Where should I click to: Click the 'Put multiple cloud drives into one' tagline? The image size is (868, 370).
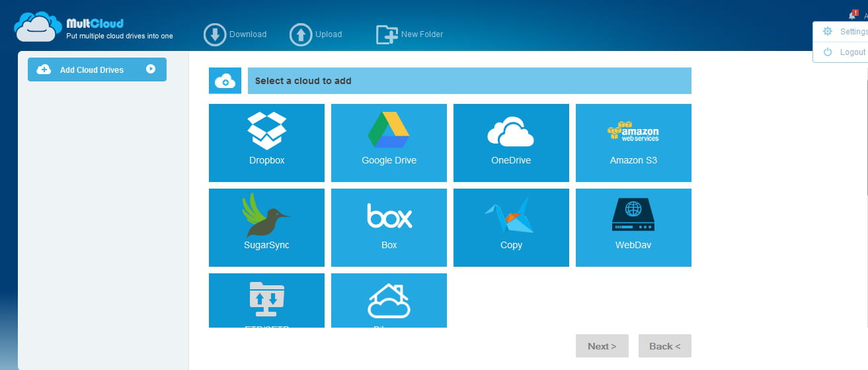(120, 36)
